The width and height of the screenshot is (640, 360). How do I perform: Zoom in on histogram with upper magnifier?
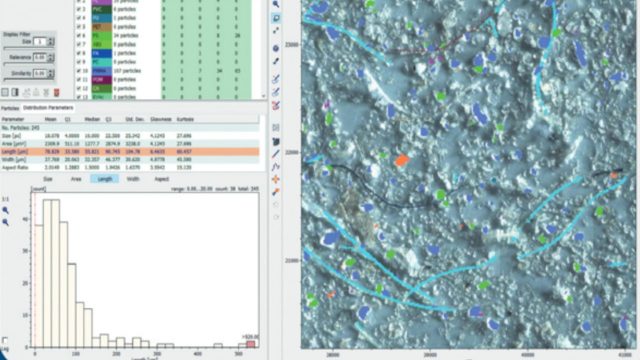(x=5, y=210)
